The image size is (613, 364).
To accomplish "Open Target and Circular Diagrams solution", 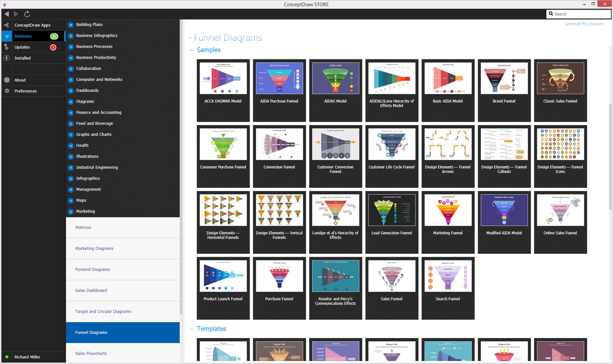I will point(123,312).
